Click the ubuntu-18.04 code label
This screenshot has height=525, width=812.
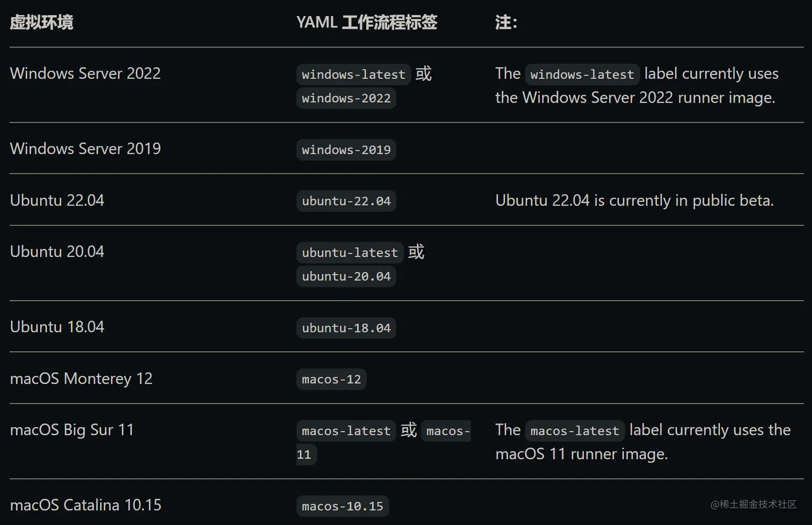[346, 328]
